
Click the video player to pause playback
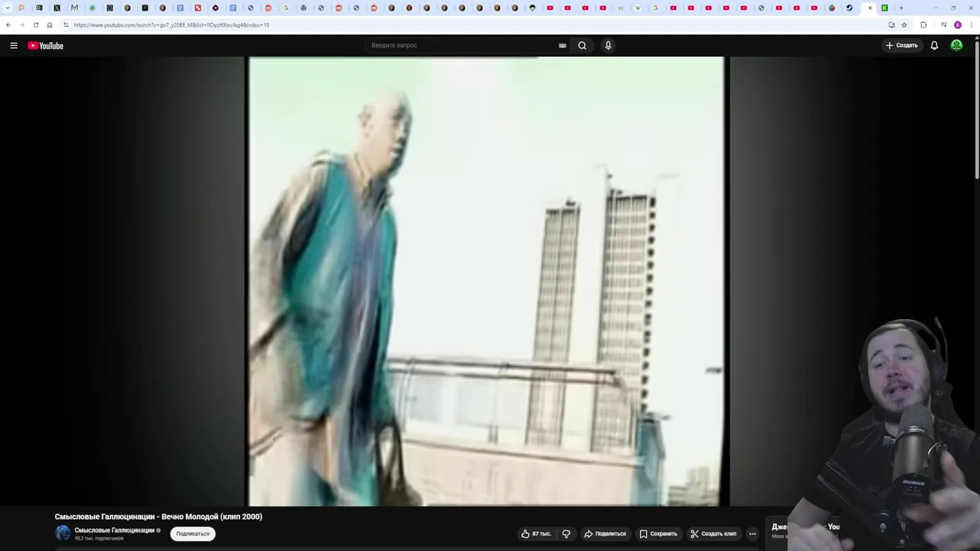[x=487, y=281]
